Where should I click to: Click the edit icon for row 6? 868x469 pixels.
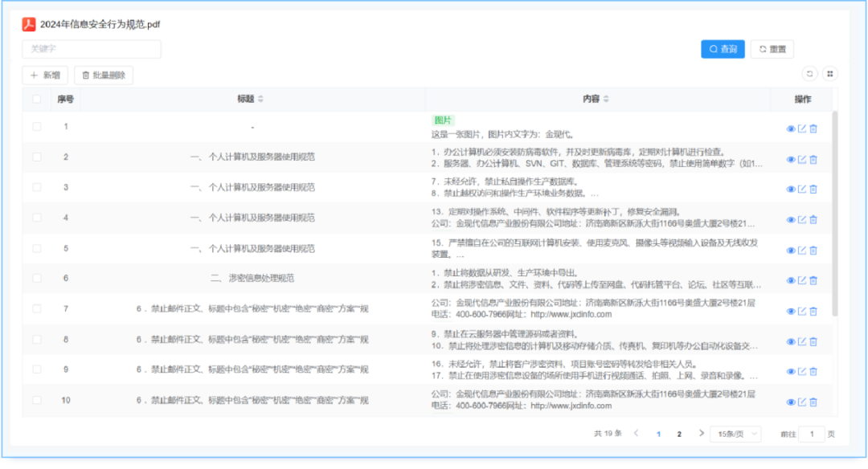click(x=801, y=281)
